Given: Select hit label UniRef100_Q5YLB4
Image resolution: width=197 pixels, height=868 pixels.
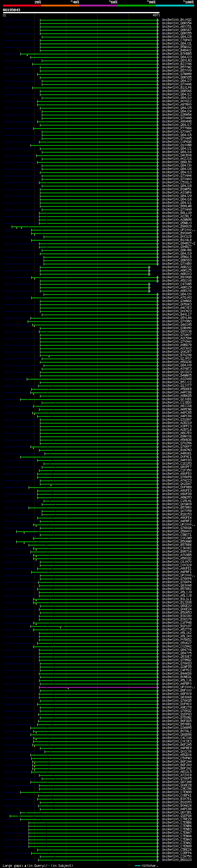Looking at the screenshot, I should point(177,318).
